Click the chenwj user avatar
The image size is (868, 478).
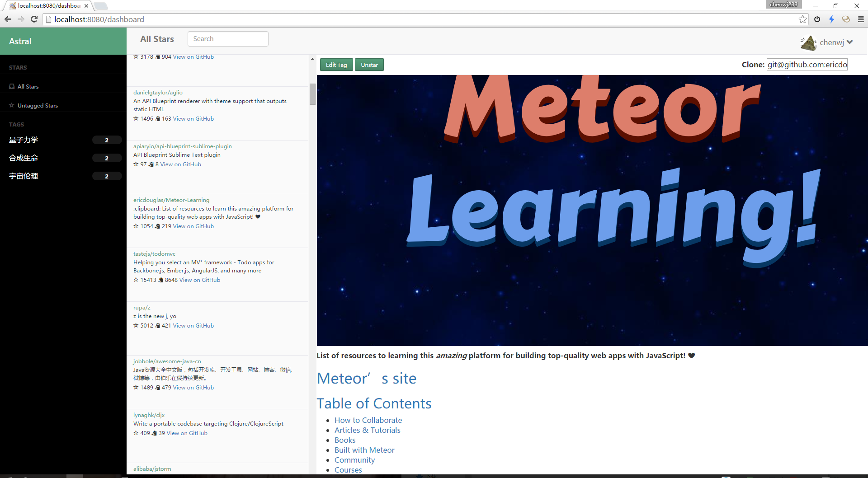808,42
